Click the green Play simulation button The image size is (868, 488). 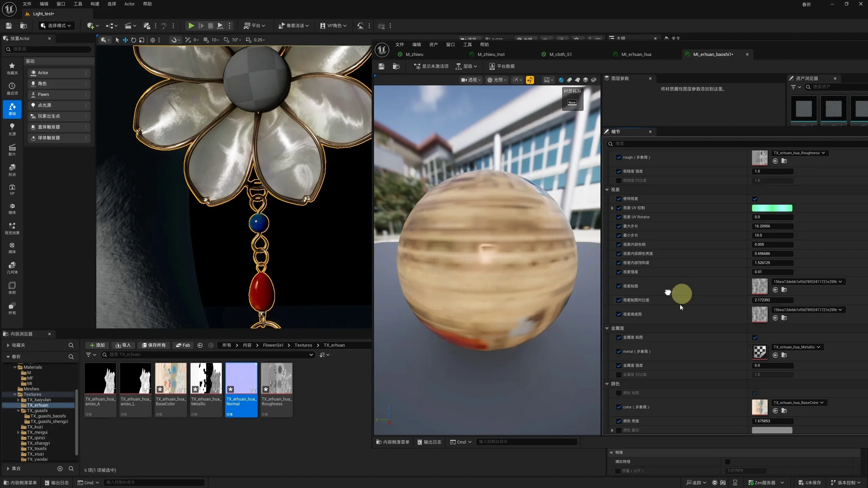[x=191, y=26]
